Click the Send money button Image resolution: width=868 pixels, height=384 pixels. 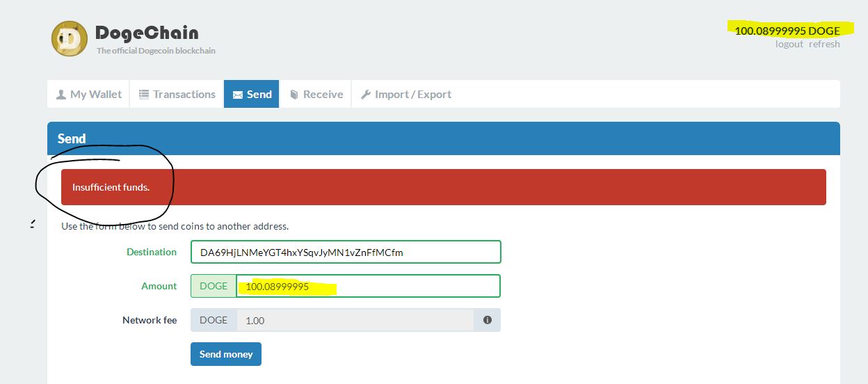(226, 354)
